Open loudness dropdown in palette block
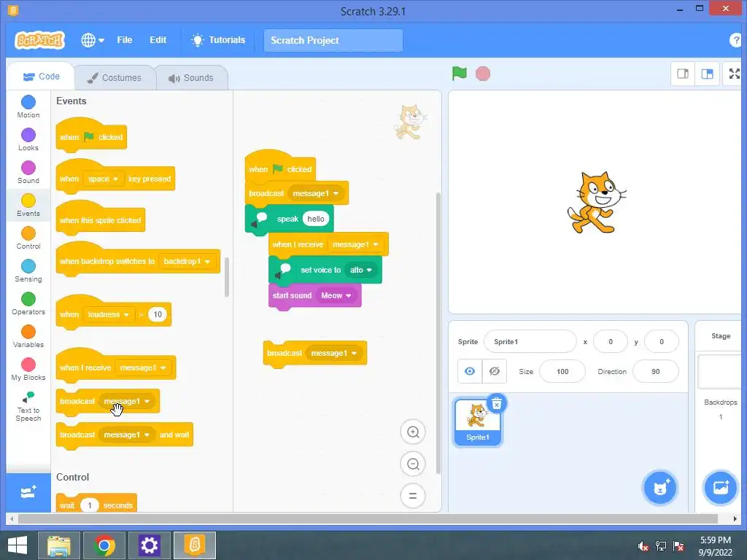This screenshot has height=560, width=747. 109,315
